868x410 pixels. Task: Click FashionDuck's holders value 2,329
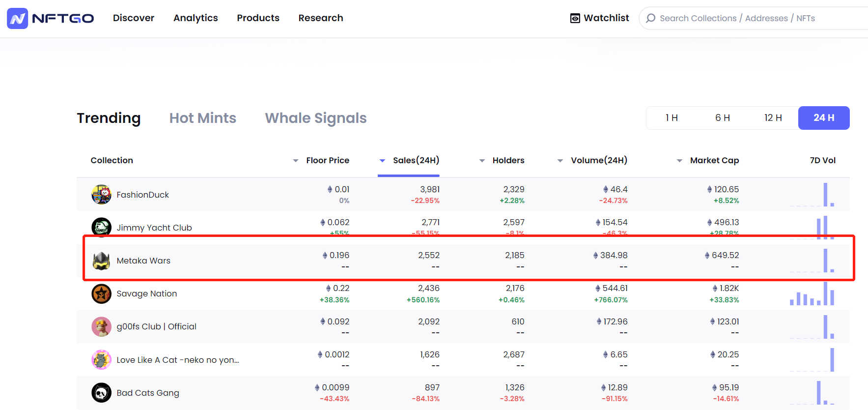pyautogui.click(x=514, y=189)
